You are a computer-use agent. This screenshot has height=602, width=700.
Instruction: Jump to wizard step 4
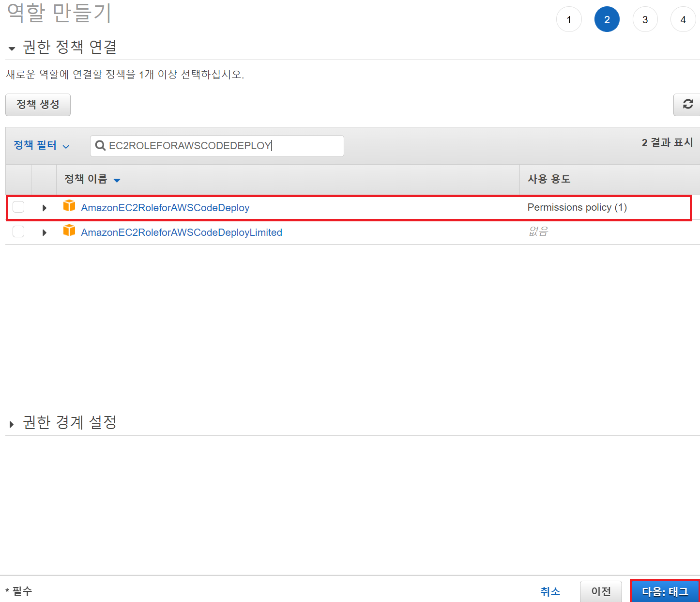(x=683, y=20)
